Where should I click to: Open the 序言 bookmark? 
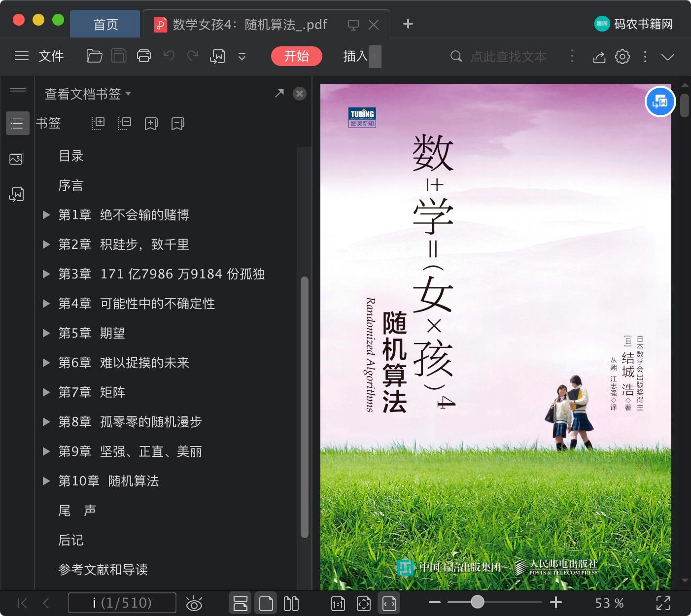(71, 185)
